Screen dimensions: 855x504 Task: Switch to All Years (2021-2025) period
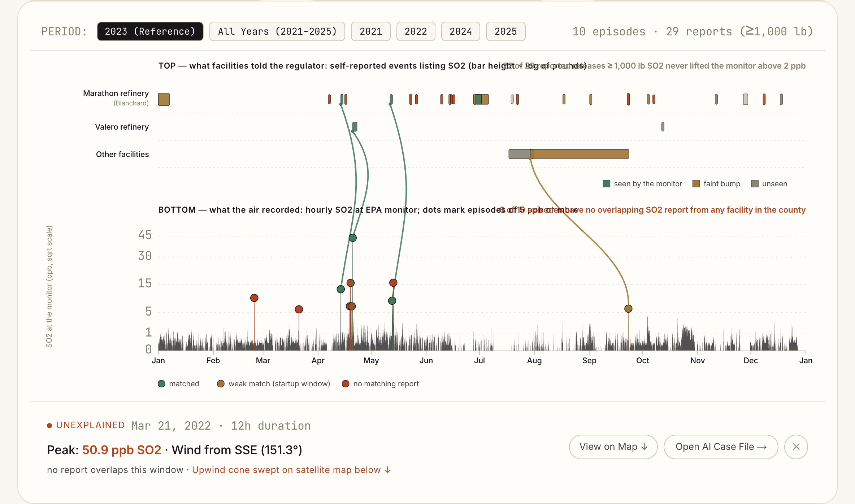(x=277, y=31)
